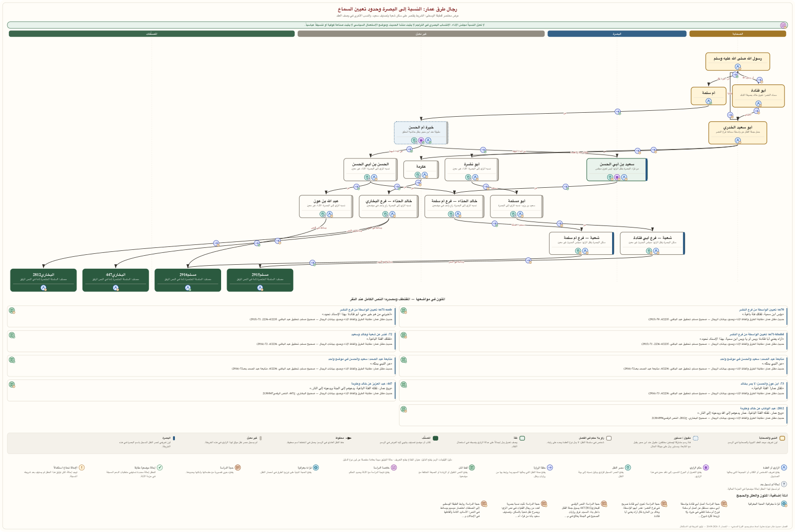Screen dimensions: 795x532
Task: Select the غير معيّن column header
Action: click(x=421, y=34)
